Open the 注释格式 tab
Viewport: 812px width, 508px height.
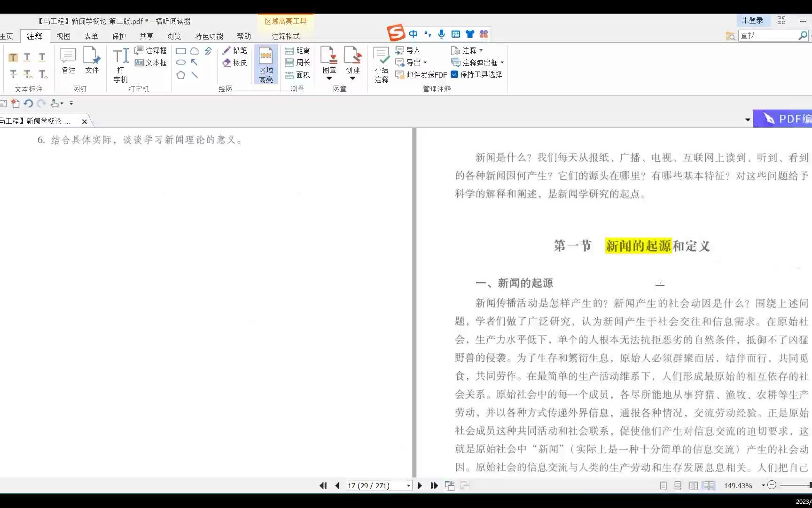[x=286, y=36]
